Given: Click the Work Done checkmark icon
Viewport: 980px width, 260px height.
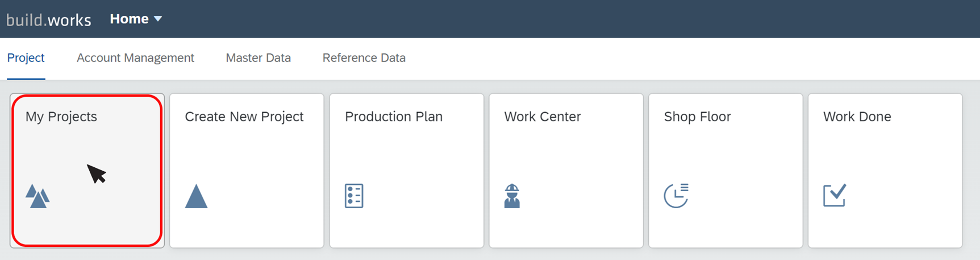Looking at the screenshot, I should pos(835,195).
